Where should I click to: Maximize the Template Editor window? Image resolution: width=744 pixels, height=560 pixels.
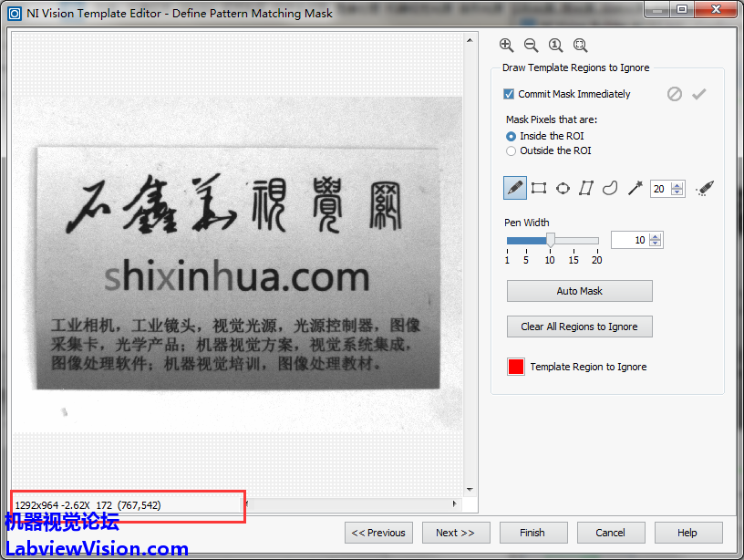tap(682, 9)
